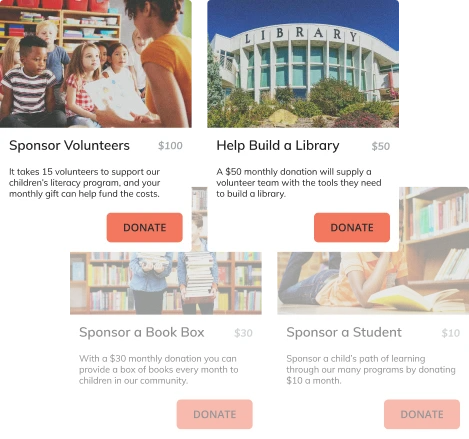Open the library building photo
The image size is (469, 439).
[x=303, y=64]
